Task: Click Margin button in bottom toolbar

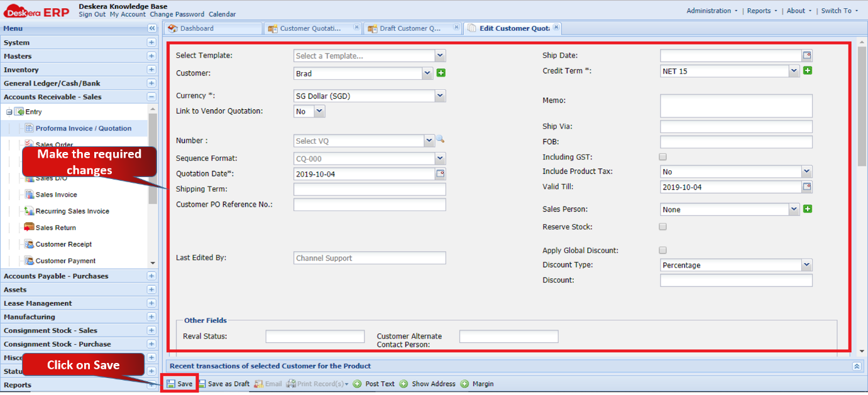Action: (477, 384)
